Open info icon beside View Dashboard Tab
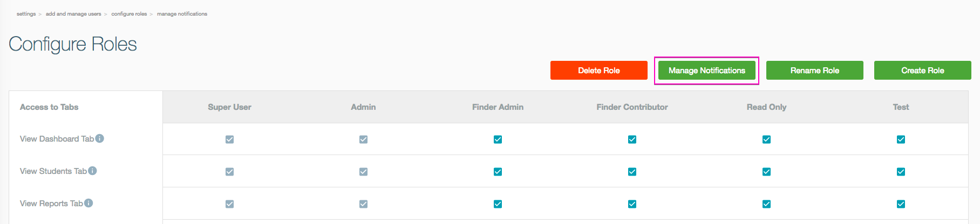The image size is (980, 224). 100,138
